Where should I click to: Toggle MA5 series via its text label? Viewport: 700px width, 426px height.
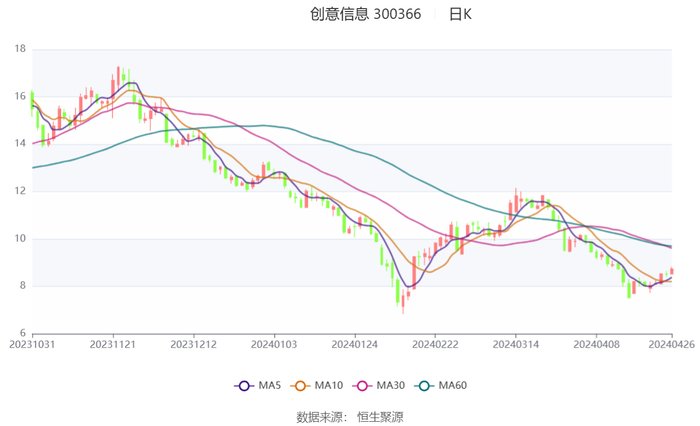coord(268,385)
